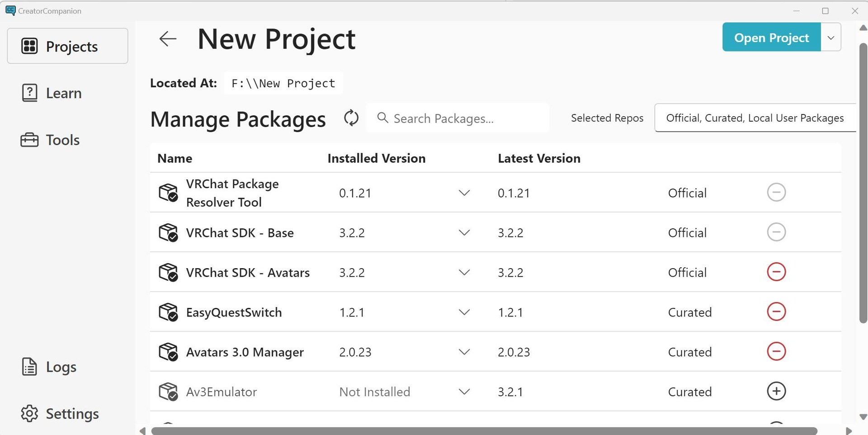The image size is (868, 435).
Task: Click the EasyQuestSwitch package name
Action: tap(234, 312)
